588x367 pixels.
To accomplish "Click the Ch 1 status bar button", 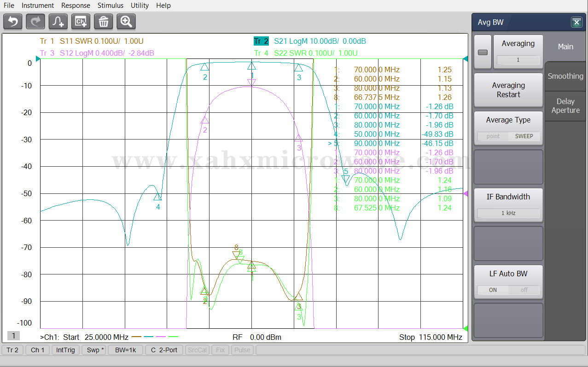I will pyautogui.click(x=38, y=350).
